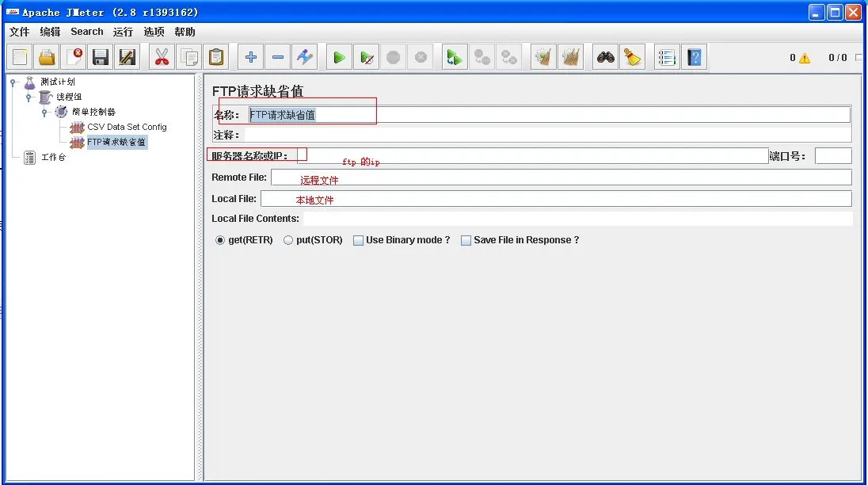Select FTP请求缺省值 tree item
Image resolution: width=868 pixels, height=485 pixels.
[x=116, y=142]
